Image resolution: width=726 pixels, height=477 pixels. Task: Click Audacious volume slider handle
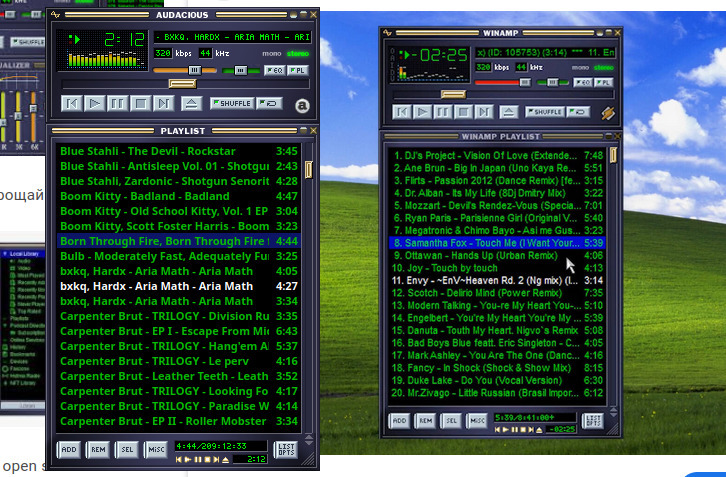click(x=194, y=70)
